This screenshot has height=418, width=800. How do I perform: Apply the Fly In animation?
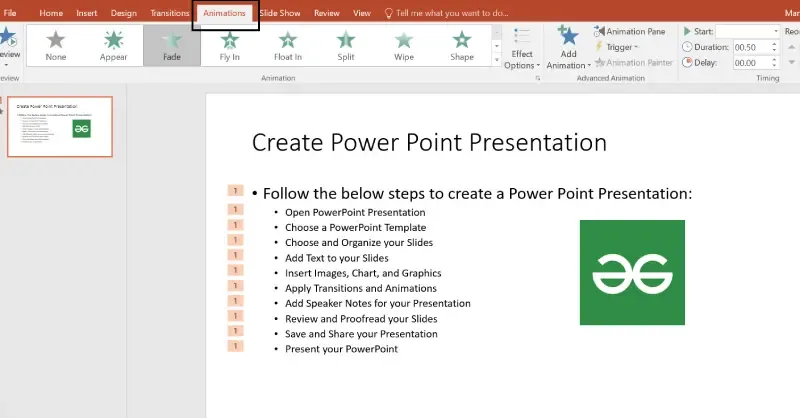point(230,45)
